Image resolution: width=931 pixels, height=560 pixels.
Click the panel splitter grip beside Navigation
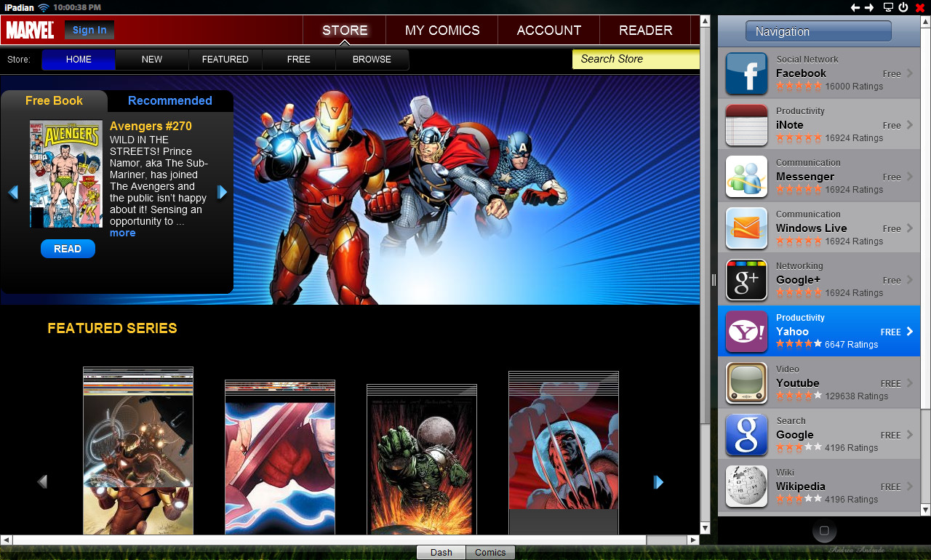pos(714,280)
